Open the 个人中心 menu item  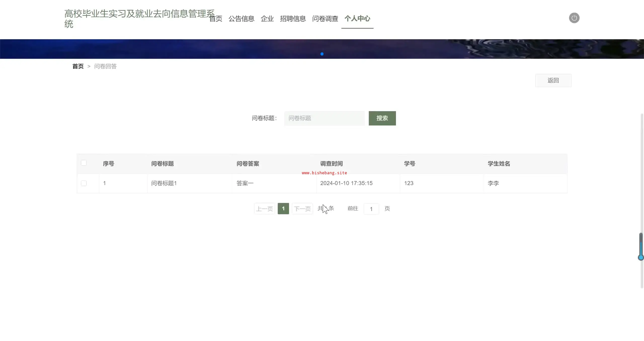pos(357,19)
